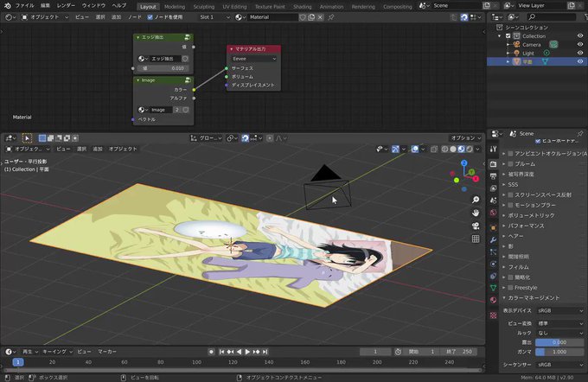Toggle X-ray display in viewport header
Viewport: 588px width, 382px height.
click(x=434, y=149)
